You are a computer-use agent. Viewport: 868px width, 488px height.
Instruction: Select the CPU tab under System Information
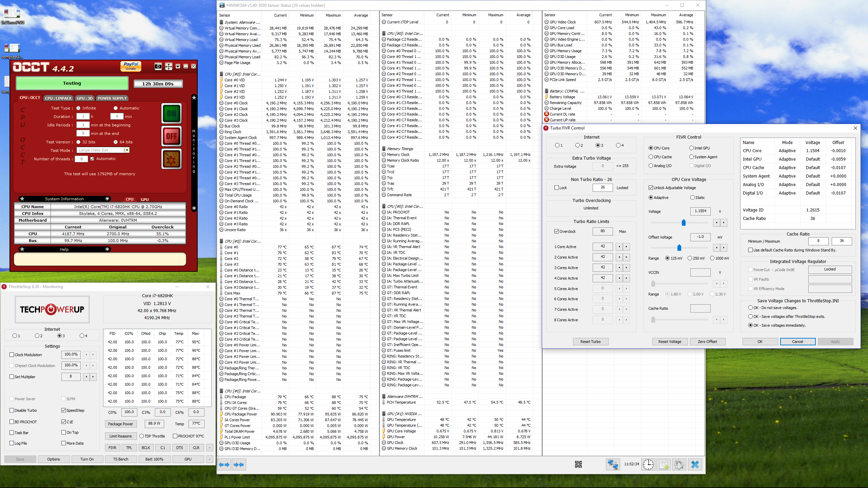pos(130,200)
